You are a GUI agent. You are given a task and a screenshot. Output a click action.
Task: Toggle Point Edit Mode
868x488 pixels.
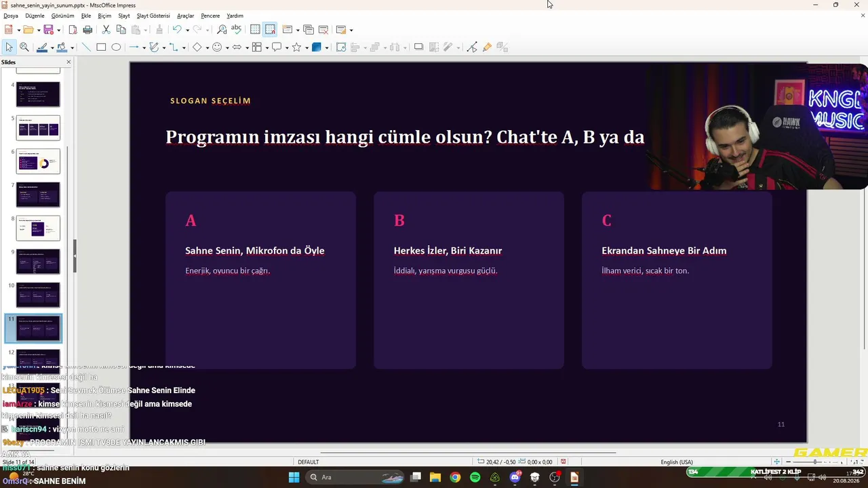point(472,47)
